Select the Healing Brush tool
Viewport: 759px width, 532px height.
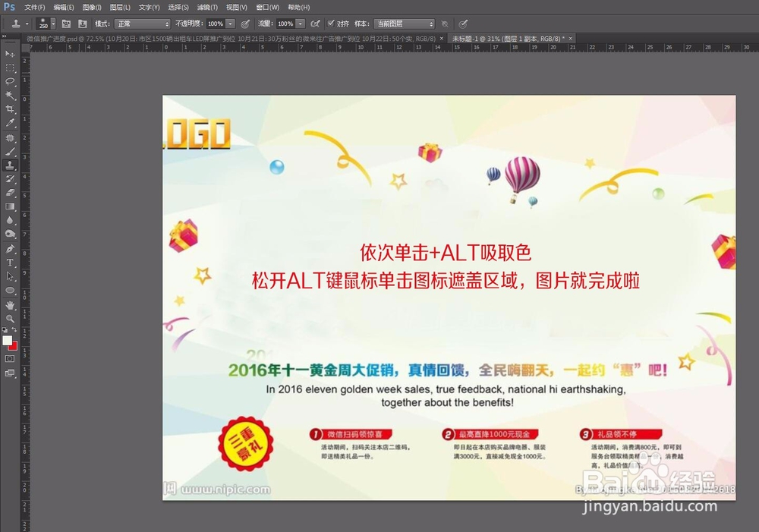10,138
